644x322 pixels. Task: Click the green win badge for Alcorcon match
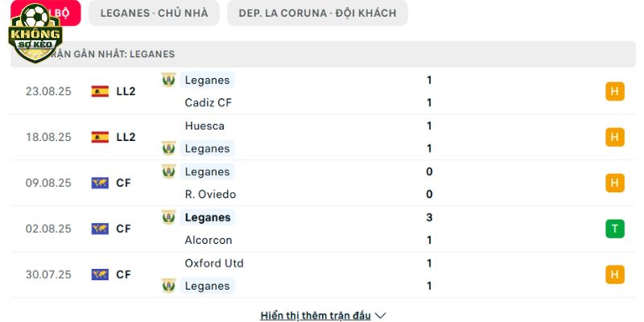pyautogui.click(x=614, y=229)
